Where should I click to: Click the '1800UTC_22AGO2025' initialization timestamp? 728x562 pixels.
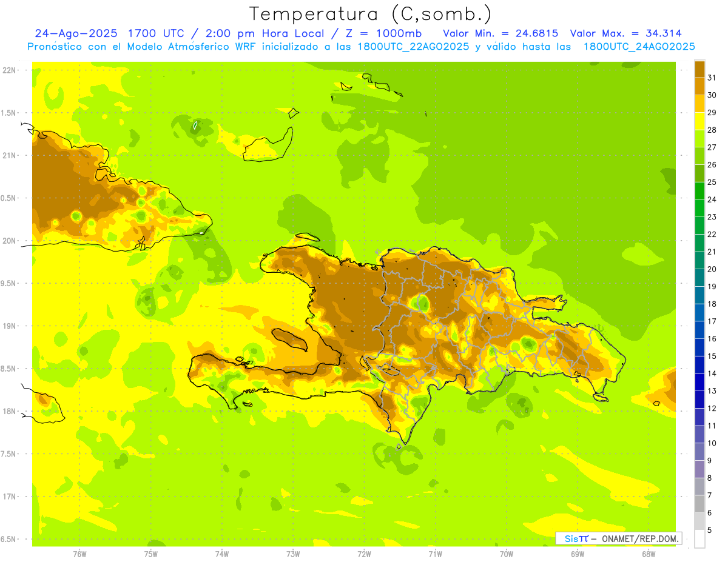[411, 47]
